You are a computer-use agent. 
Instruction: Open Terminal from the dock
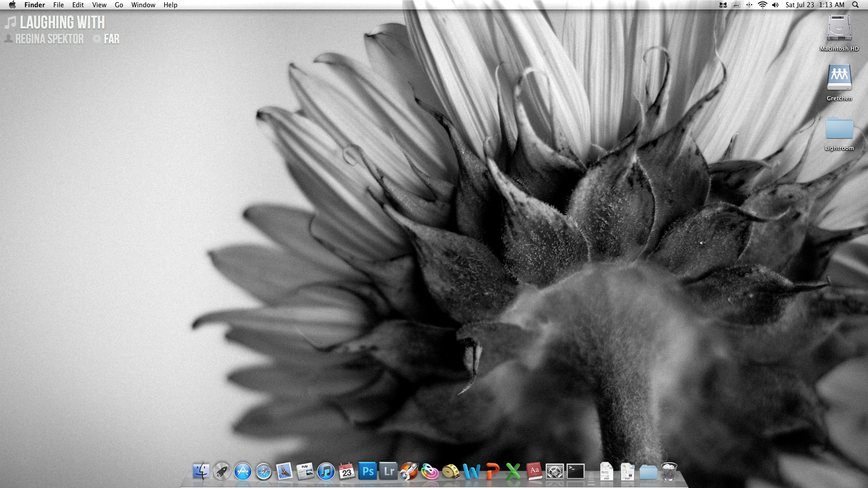coord(576,471)
